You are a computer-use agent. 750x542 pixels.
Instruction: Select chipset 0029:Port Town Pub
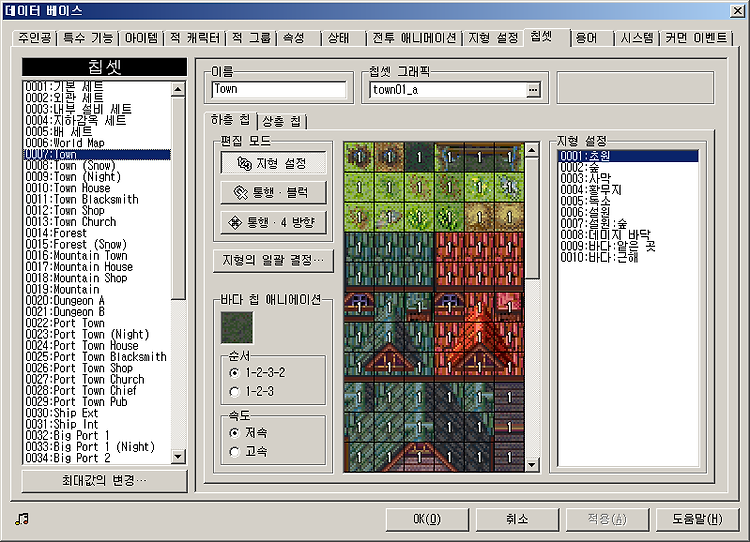(97, 402)
